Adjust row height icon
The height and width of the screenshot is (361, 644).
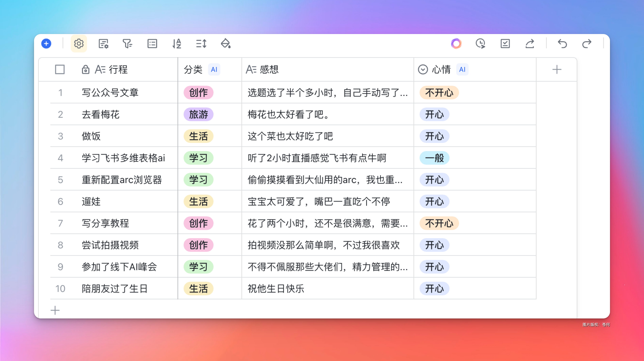(x=201, y=44)
